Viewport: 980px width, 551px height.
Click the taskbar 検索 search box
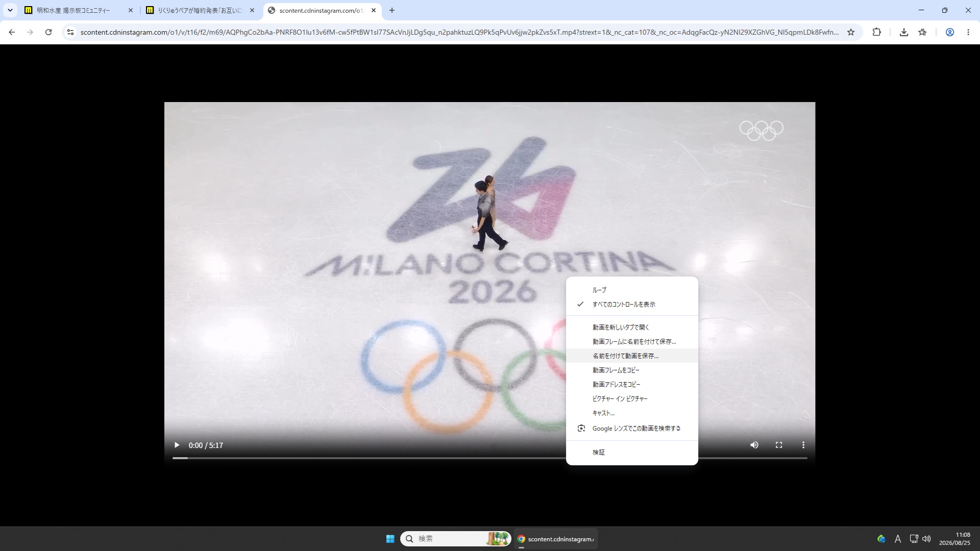pyautogui.click(x=456, y=539)
